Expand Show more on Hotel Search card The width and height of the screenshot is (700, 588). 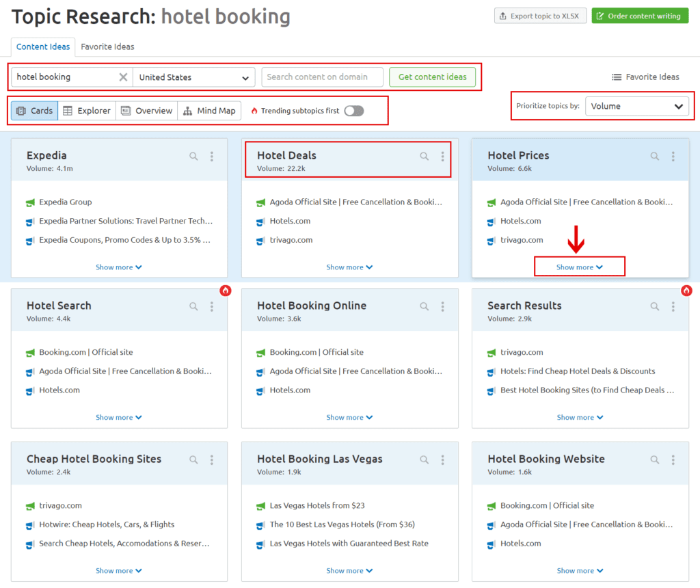(119, 417)
